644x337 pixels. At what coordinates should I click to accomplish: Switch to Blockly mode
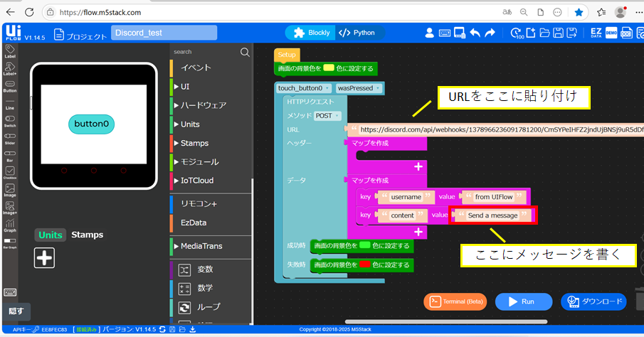(311, 33)
